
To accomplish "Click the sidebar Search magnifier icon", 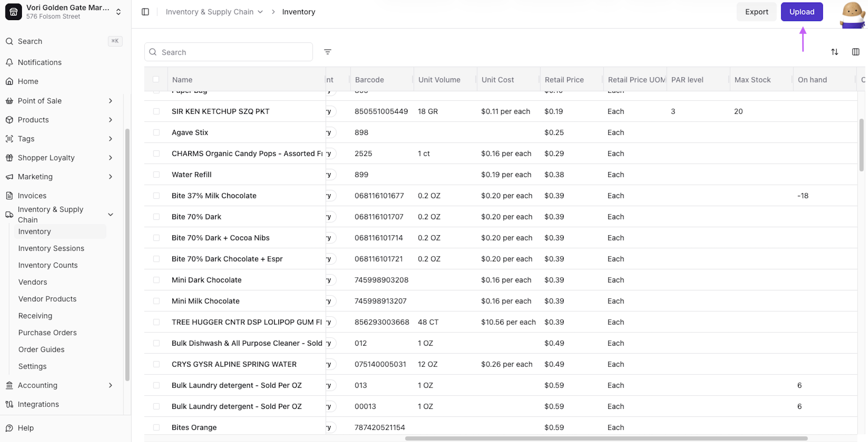I will 9,41.
